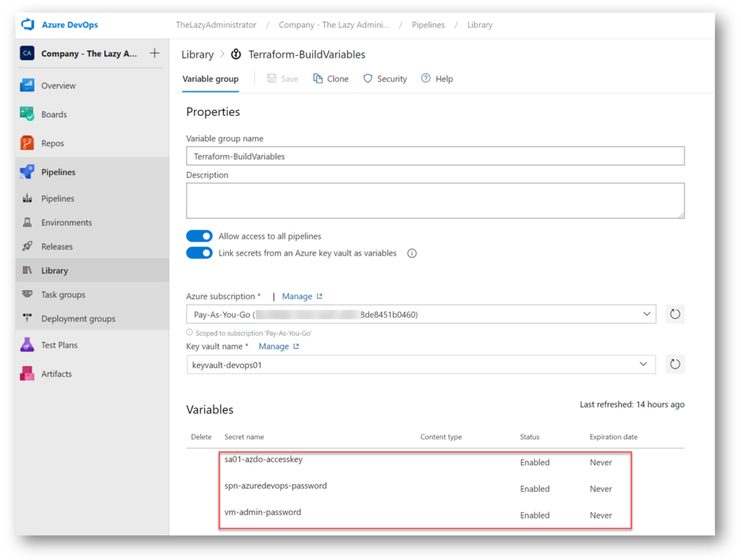Open Test Plans in the sidebar

pos(92,345)
